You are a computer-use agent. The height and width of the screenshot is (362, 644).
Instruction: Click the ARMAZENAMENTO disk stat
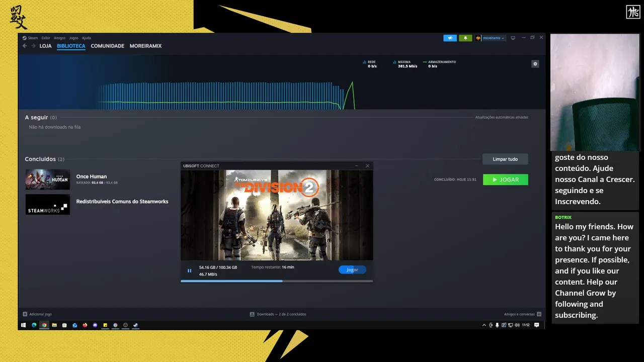(439, 64)
